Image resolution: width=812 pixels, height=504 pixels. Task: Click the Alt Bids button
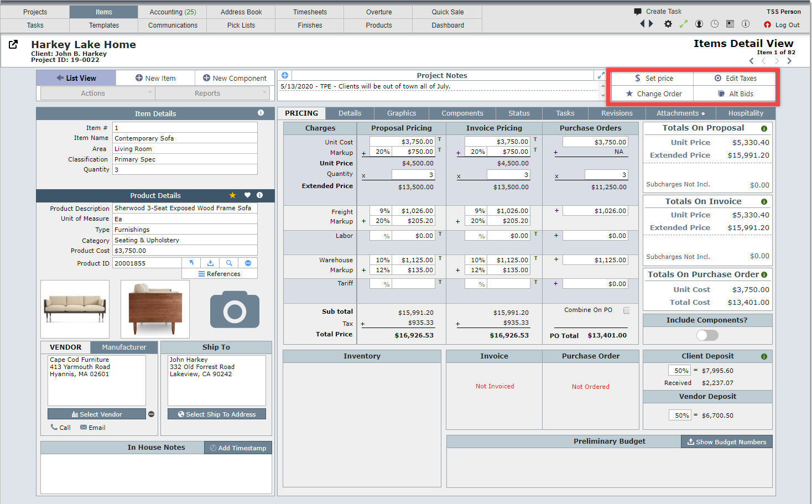[x=735, y=94]
